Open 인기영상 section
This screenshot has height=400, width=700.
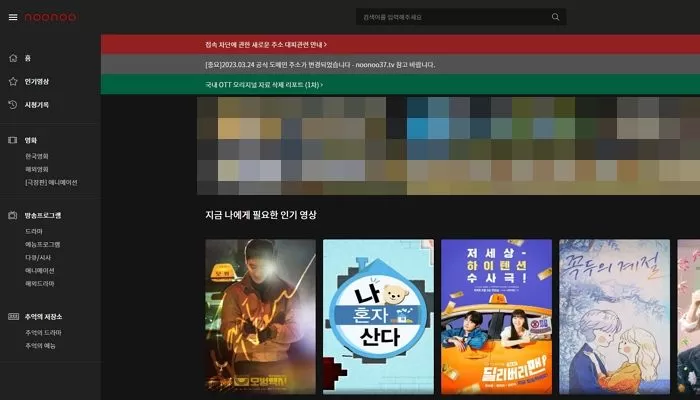pyautogui.click(x=37, y=81)
